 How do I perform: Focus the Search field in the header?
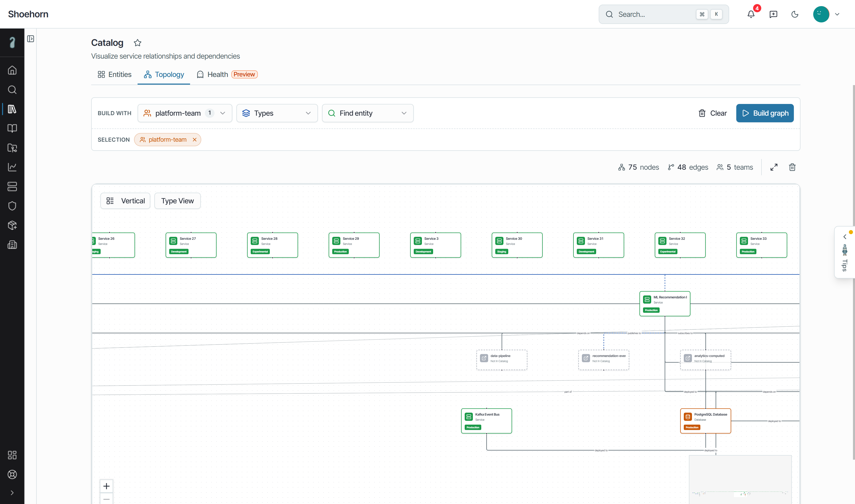(x=664, y=14)
